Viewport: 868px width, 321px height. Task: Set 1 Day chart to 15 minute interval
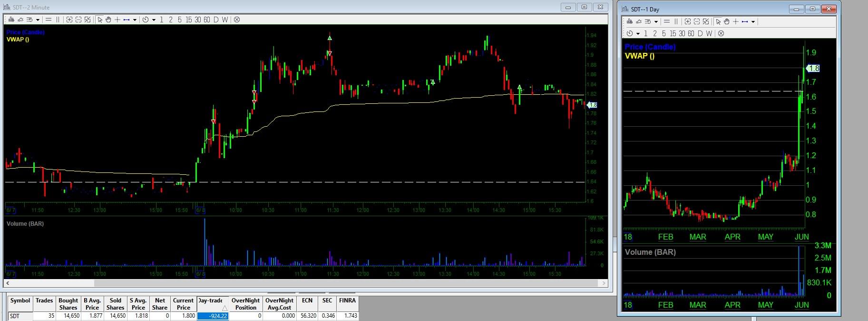point(673,33)
